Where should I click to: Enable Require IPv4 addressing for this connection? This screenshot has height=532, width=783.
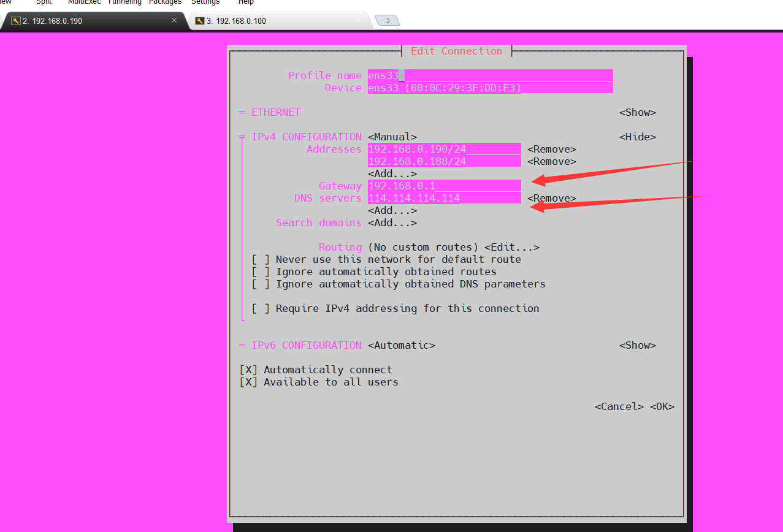tap(261, 308)
